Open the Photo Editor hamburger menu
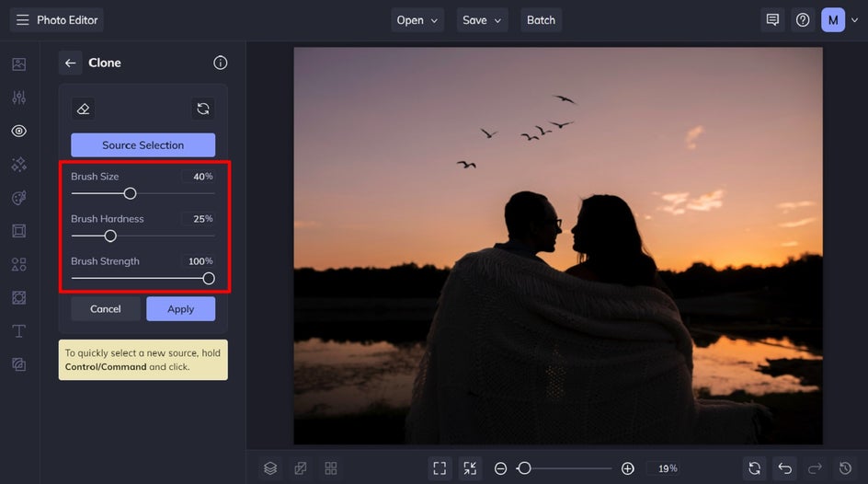The image size is (868, 484). [23, 20]
